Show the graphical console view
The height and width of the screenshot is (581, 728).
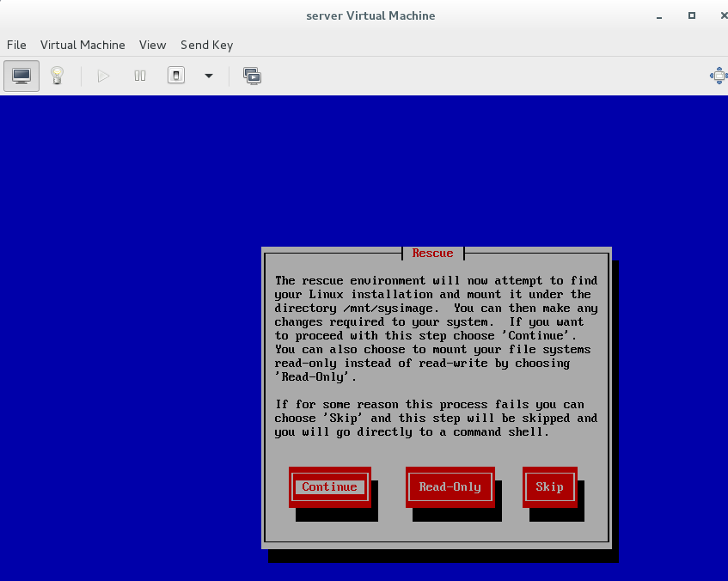click(x=21, y=76)
